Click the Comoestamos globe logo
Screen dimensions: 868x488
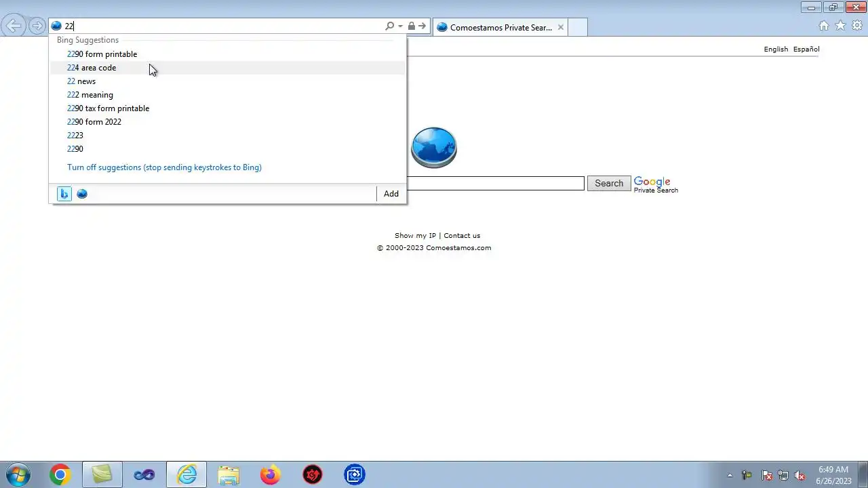[x=434, y=147]
